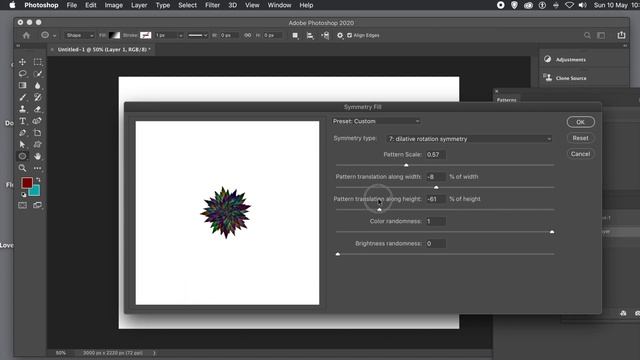Select the Rectangular Marquee tool
The width and height of the screenshot is (640, 360).
click(x=38, y=62)
